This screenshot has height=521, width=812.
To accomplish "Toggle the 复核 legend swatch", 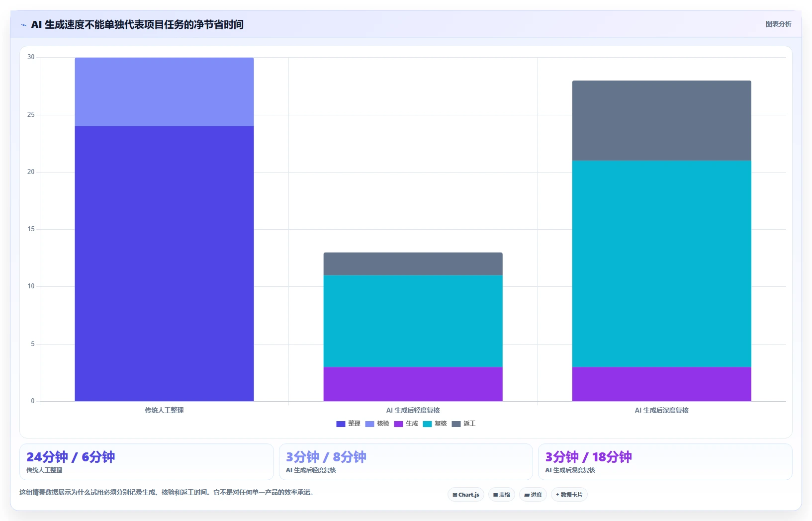I will [x=427, y=424].
